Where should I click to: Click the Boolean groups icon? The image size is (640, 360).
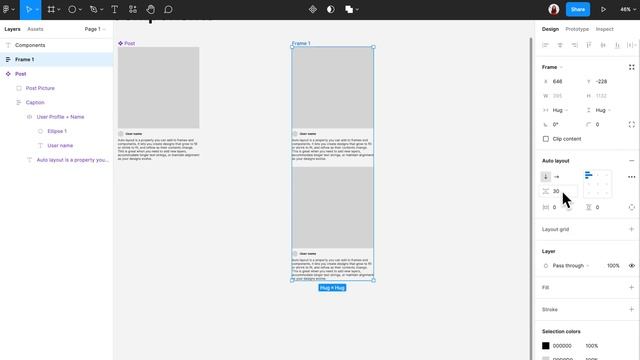point(349,9)
